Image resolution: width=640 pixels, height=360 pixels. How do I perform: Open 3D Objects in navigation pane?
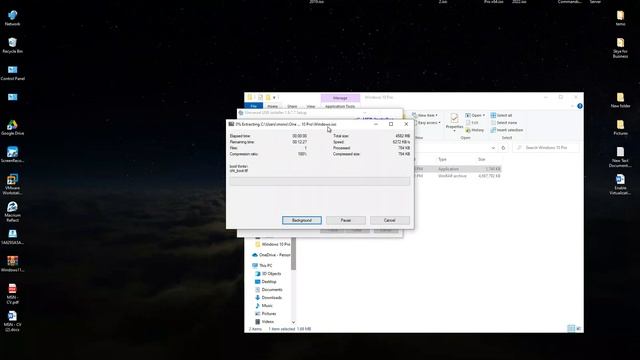(268, 273)
